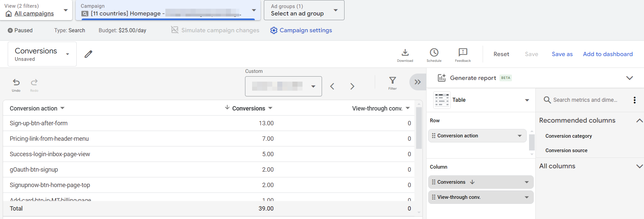Image resolution: width=644 pixels, height=219 pixels.
Task: Open the three-dot more options menu
Action: (x=634, y=100)
